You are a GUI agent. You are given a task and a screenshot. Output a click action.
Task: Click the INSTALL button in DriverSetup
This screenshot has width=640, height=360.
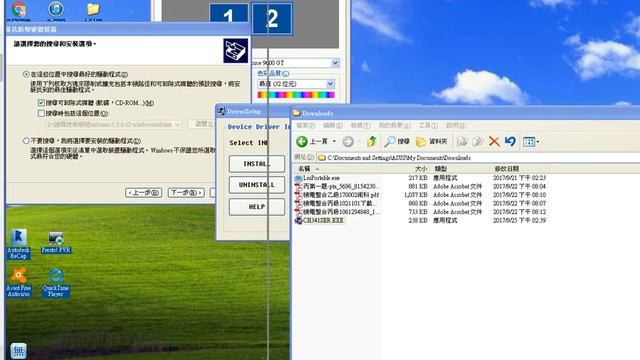click(x=257, y=164)
